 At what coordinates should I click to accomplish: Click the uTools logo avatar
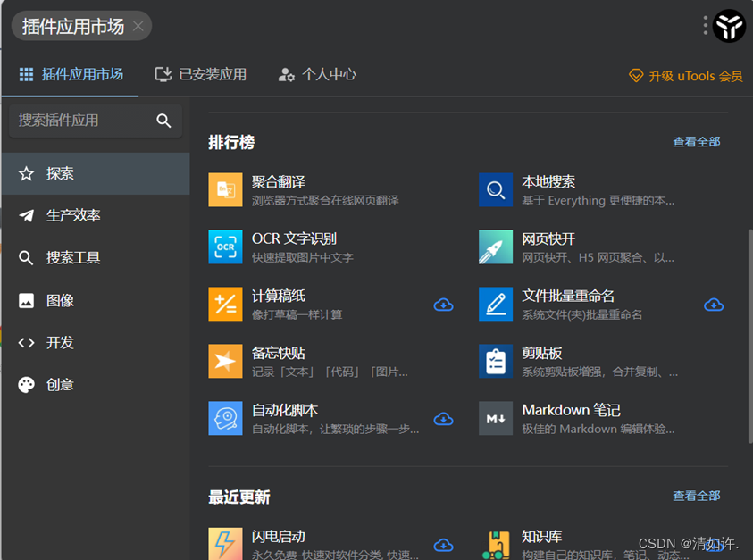point(729,26)
